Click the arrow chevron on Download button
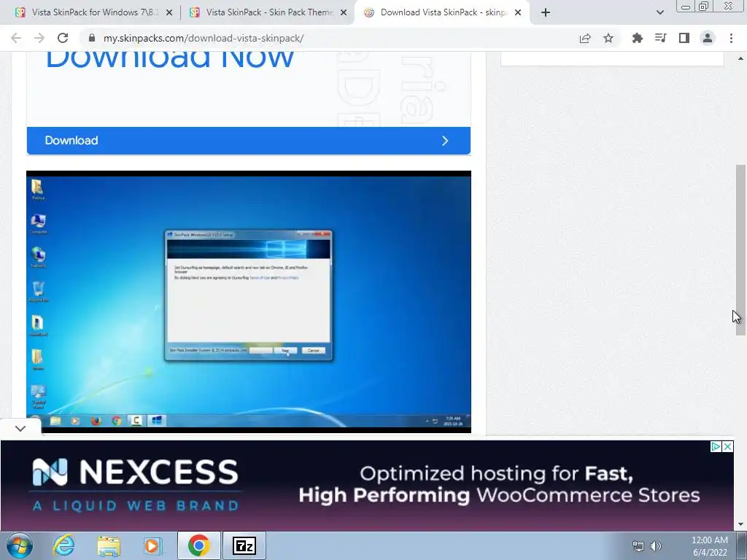 (445, 141)
